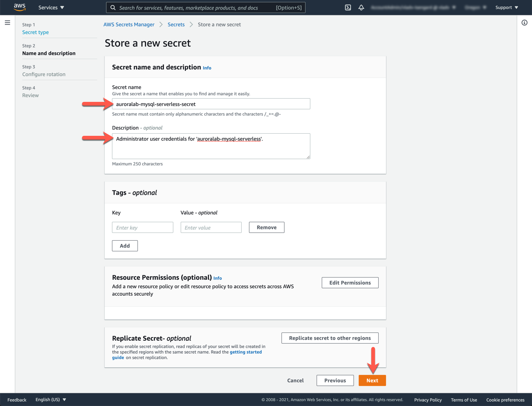Expand the Services dropdown menu
Viewport: 532px width, 406px height.
click(51, 7)
